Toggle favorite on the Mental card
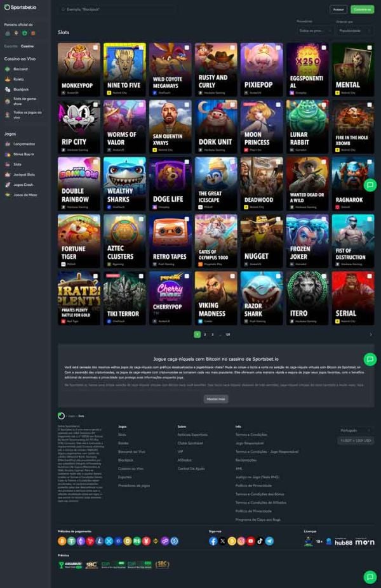Viewport: 381px width, 588px height. pyautogui.click(x=370, y=48)
